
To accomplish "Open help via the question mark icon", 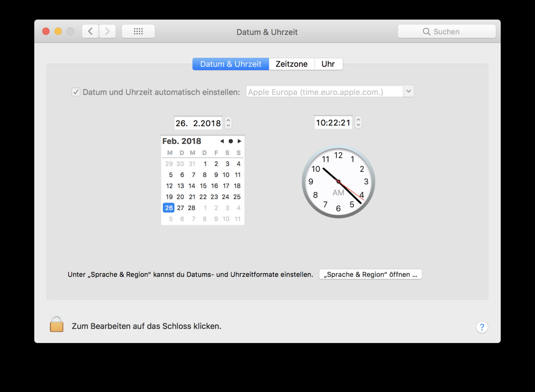I will point(482,327).
